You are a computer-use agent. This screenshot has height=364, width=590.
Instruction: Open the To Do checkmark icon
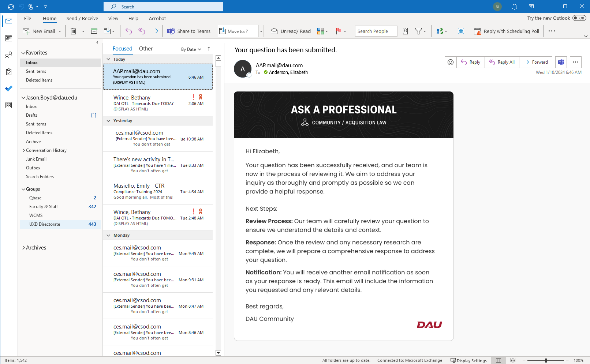point(9,89)
